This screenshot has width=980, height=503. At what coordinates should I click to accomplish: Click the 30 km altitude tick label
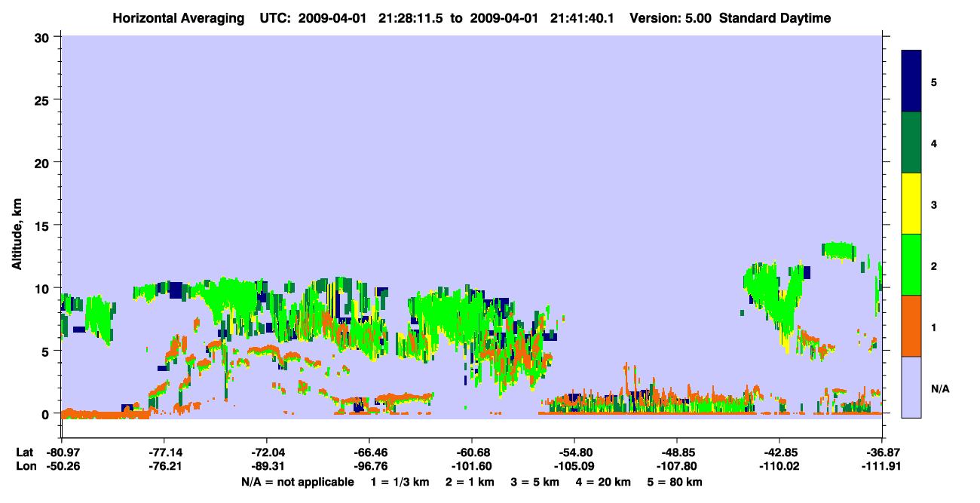(x=44, y=36)
